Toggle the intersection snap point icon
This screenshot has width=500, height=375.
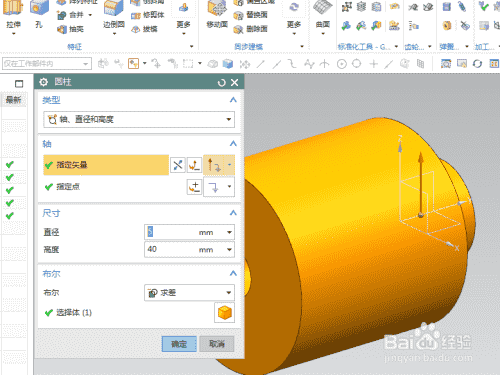coord(324,63)
